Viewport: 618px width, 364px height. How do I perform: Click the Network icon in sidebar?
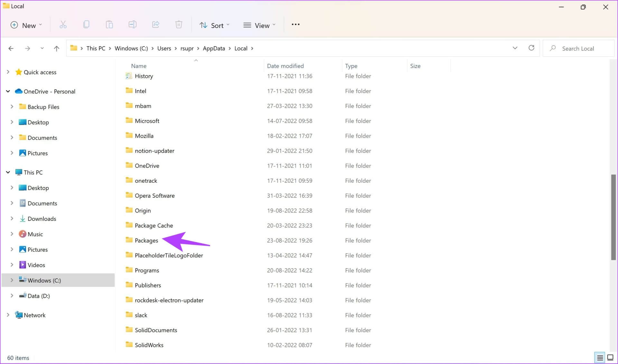pyautogui.click(x=19, y=315)
